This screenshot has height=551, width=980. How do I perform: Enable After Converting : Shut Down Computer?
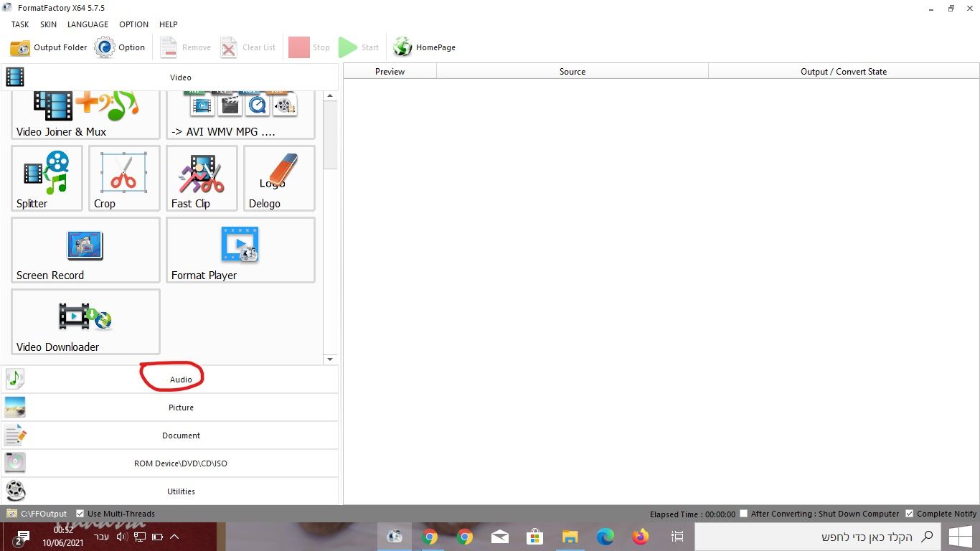tap(743, 514)
